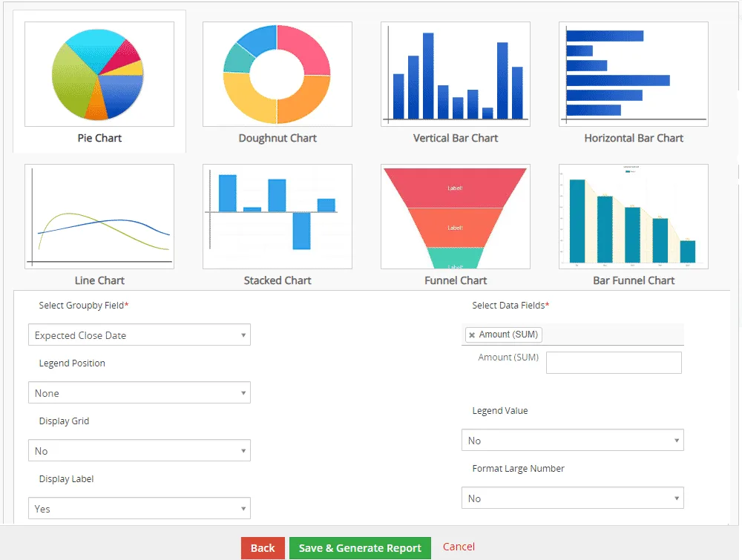
Task: Click Save & Generate Report button
Action: tap(360, 548)
